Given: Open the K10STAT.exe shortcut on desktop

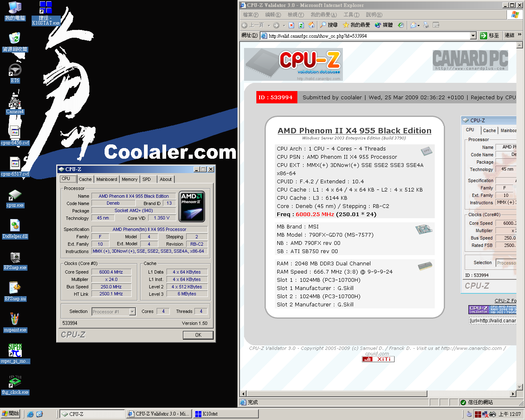Looking at the screenshot, I should point(46,13).
